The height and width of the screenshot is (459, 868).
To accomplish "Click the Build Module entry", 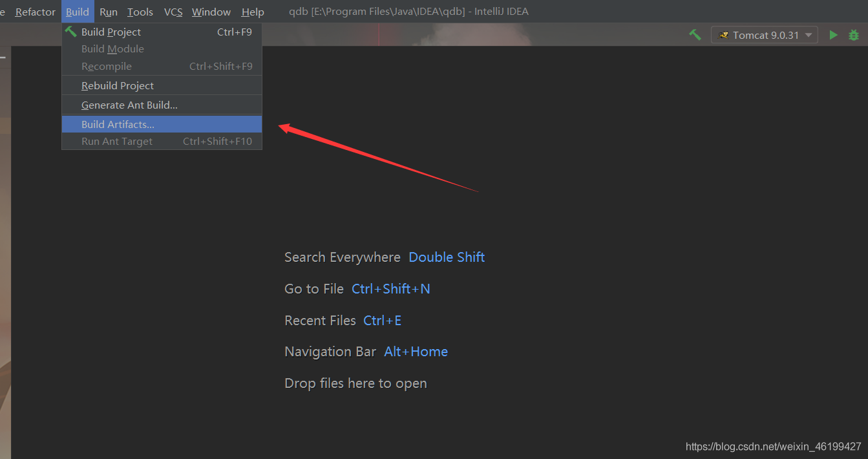I will coord(162,48).
